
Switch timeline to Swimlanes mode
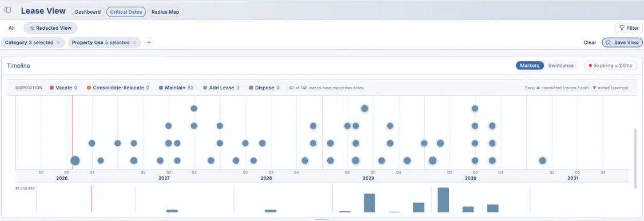[x=561, y=66]
